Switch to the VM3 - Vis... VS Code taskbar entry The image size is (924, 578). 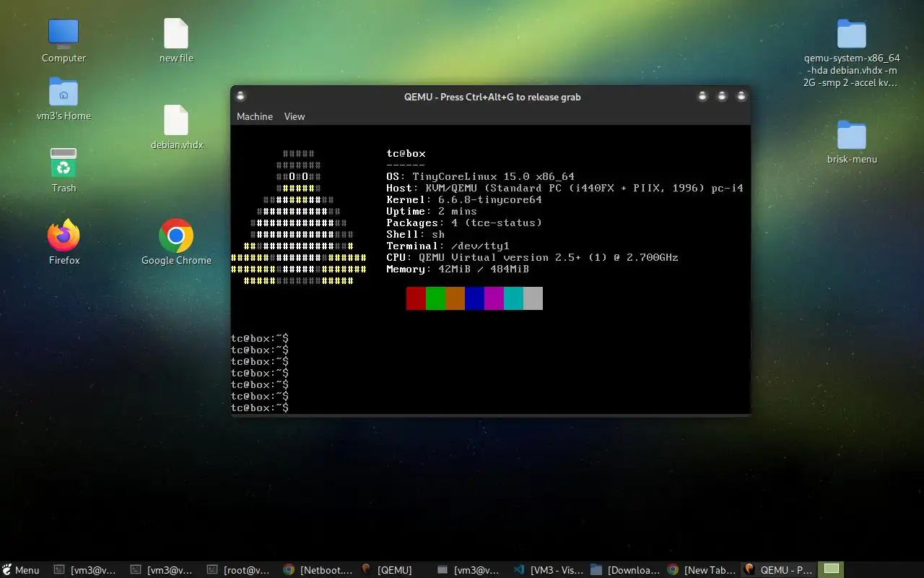click(548, 570)
